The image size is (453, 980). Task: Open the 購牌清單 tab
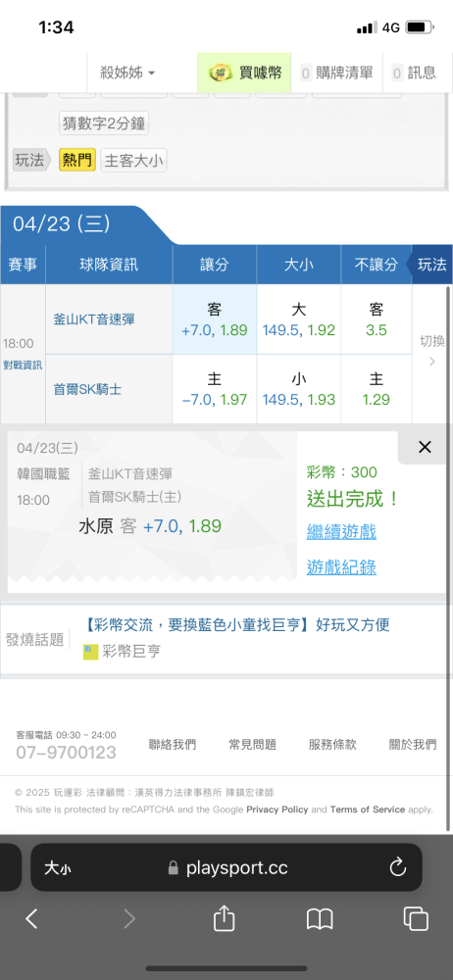click(x=336, y=73)
